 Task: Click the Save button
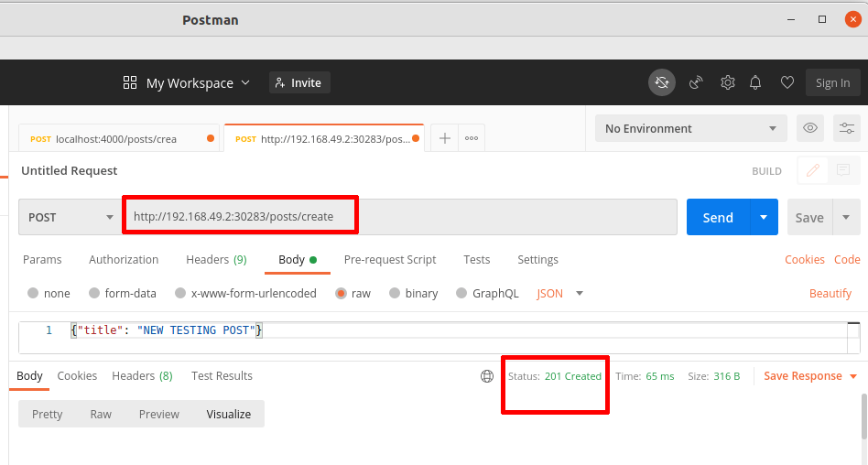[809, 217]
